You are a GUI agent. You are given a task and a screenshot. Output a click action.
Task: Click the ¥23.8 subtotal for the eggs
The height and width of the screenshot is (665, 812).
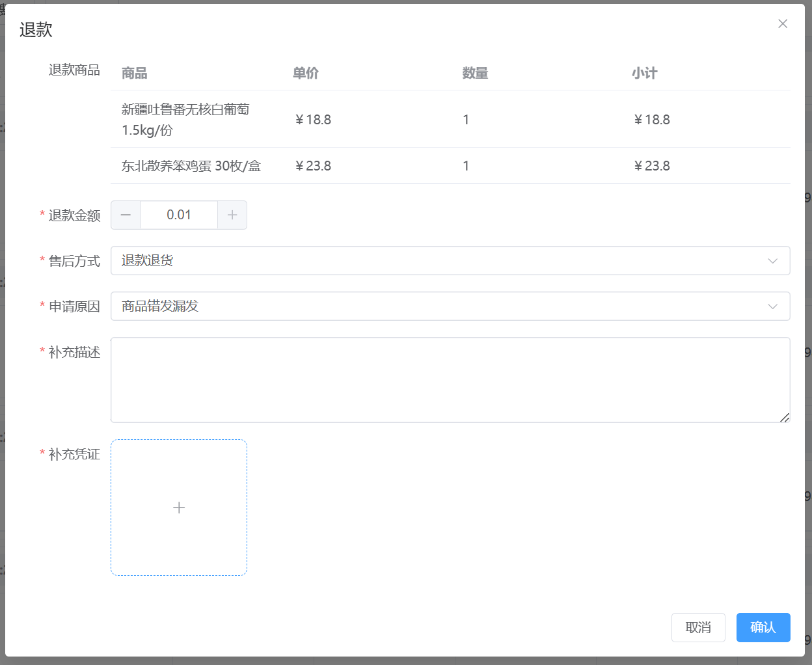(652, 166)
